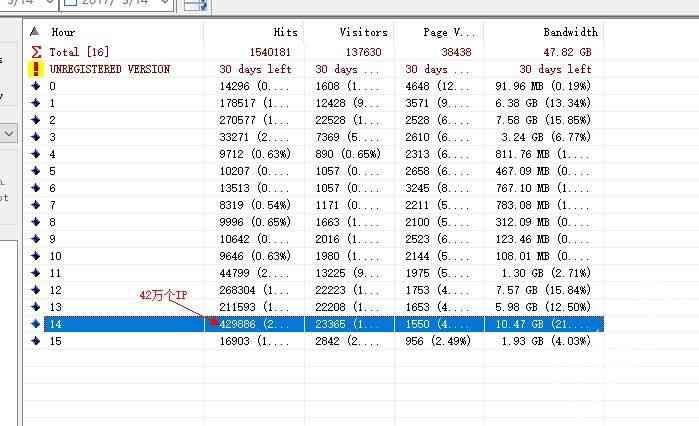Click the diamond icon on hour 13 row
The width and height of the screenshot is (699, 426).
tap(36, 307)
